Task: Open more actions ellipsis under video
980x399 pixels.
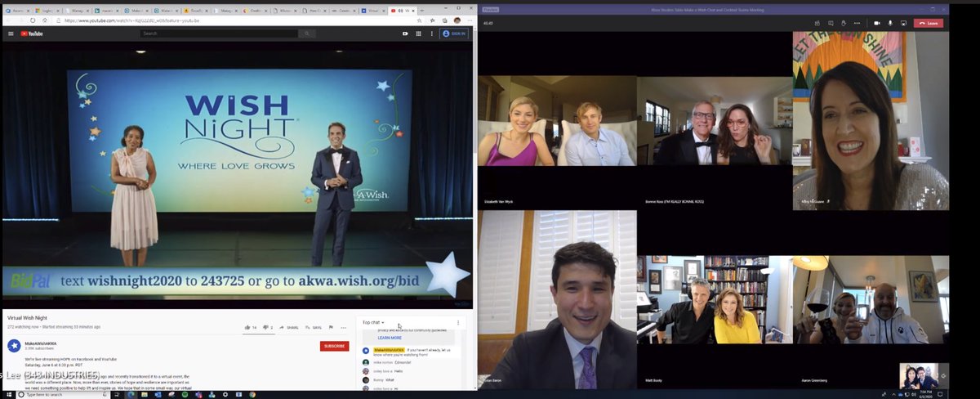Action: [x=344, y=327]
